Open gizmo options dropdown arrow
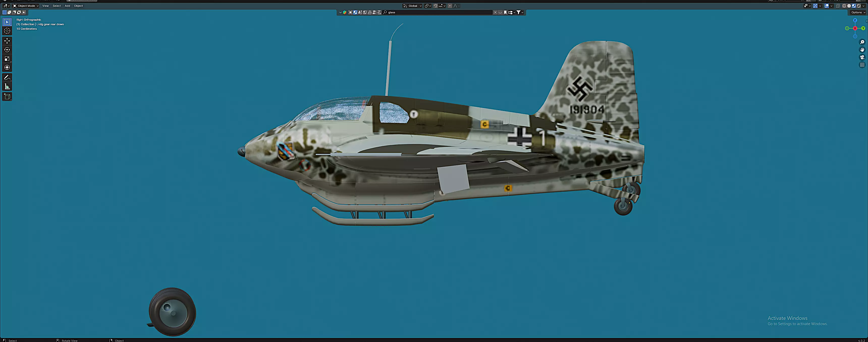This screenshot has width=868, height=342. click(820, 6)
